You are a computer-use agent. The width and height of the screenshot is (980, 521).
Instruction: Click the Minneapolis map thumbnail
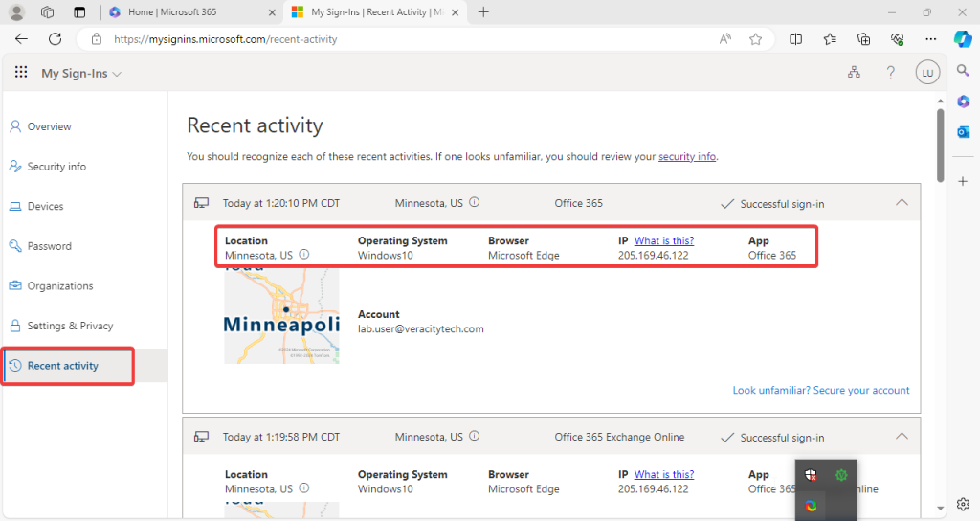281,316
